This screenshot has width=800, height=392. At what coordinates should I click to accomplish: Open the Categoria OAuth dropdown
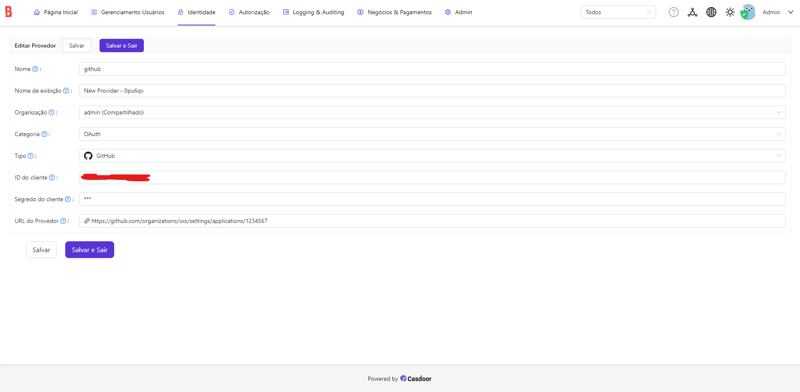432,134
